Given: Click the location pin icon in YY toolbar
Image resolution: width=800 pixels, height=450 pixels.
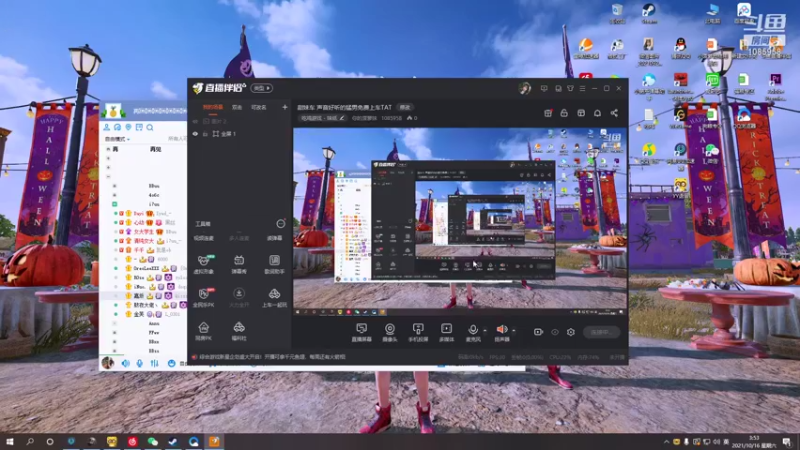Looking at the screenshot, I should pyautogui.click(x=128, y=127).
